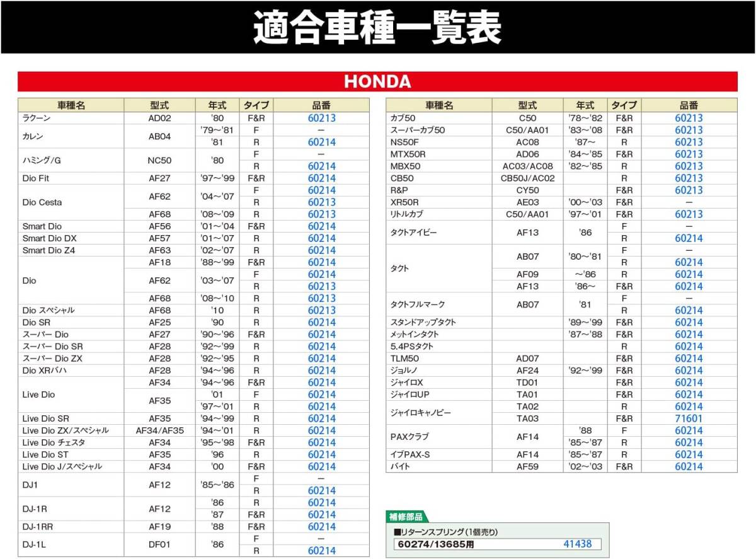Click the 'Dio Fit' model name
This screenshot has width=756, height=559.
tap(36, 178)
